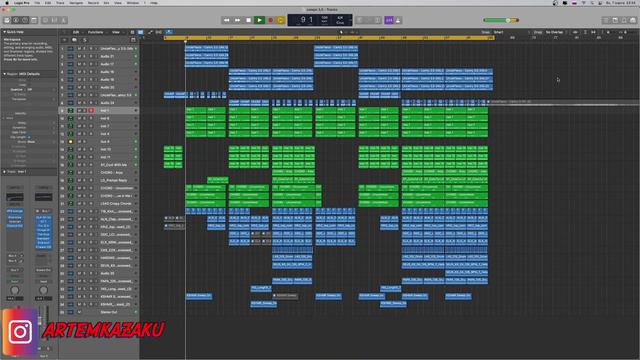Show automation in tracks area menu bar

point(150,32)
